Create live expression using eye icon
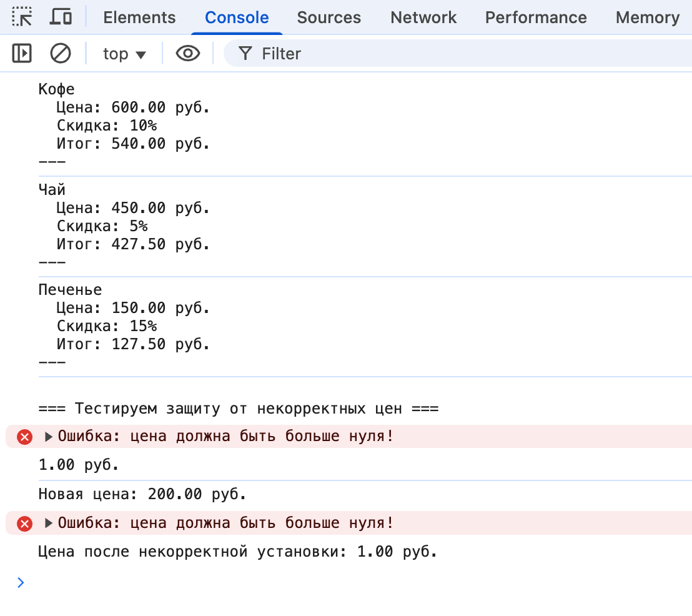Image resolution: width=692 pixels, height=616 pixels. coord(187,54)
